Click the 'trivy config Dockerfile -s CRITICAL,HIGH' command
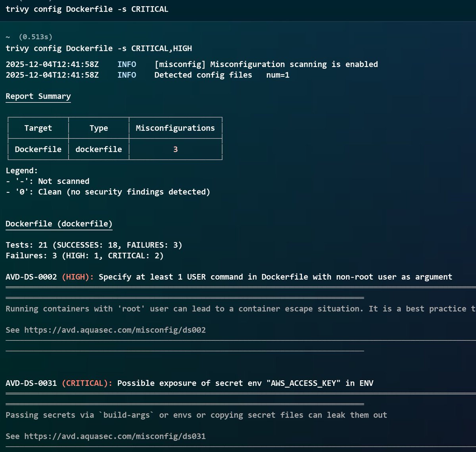Screen dimensions: 476x452 click(99, 48)
